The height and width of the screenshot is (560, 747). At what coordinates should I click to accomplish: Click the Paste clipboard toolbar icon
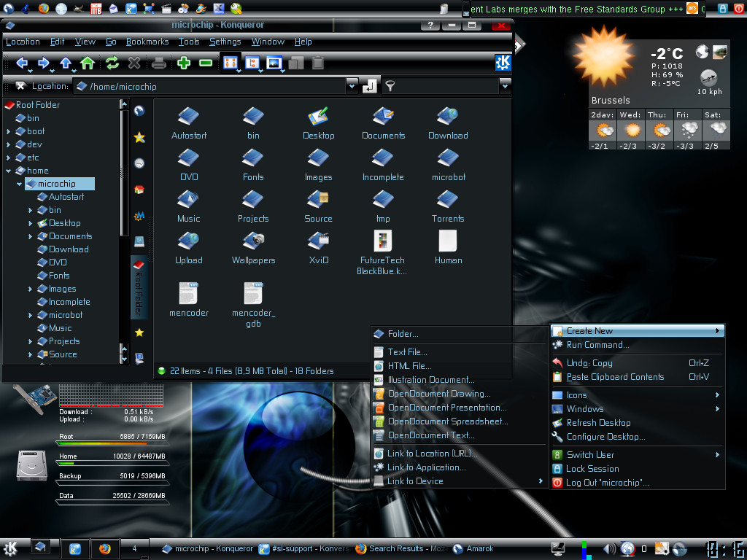pos(318,63)
